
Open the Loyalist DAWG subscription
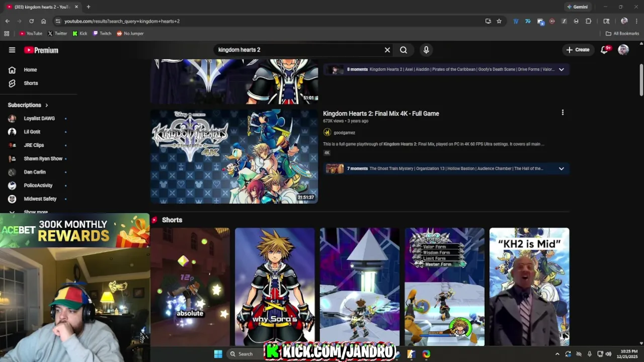pos(38,119)
